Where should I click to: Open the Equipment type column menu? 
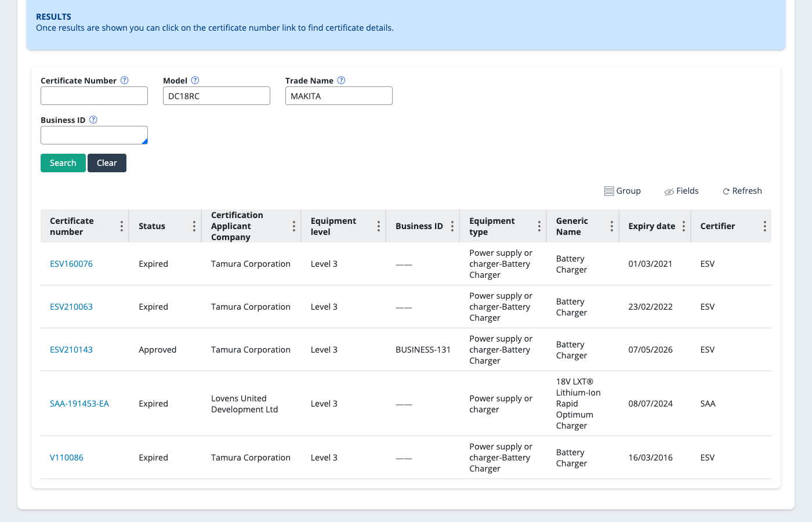(x=539, y=226)
